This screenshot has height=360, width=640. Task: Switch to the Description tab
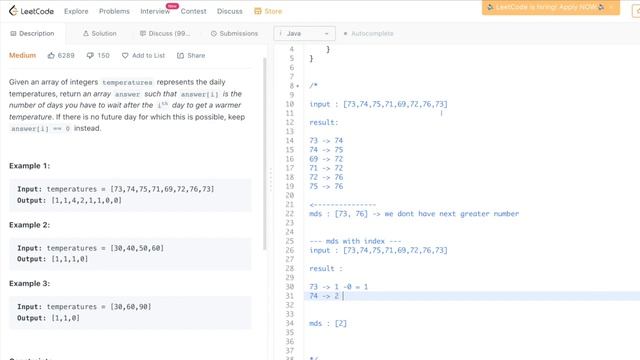pos(32,33)
